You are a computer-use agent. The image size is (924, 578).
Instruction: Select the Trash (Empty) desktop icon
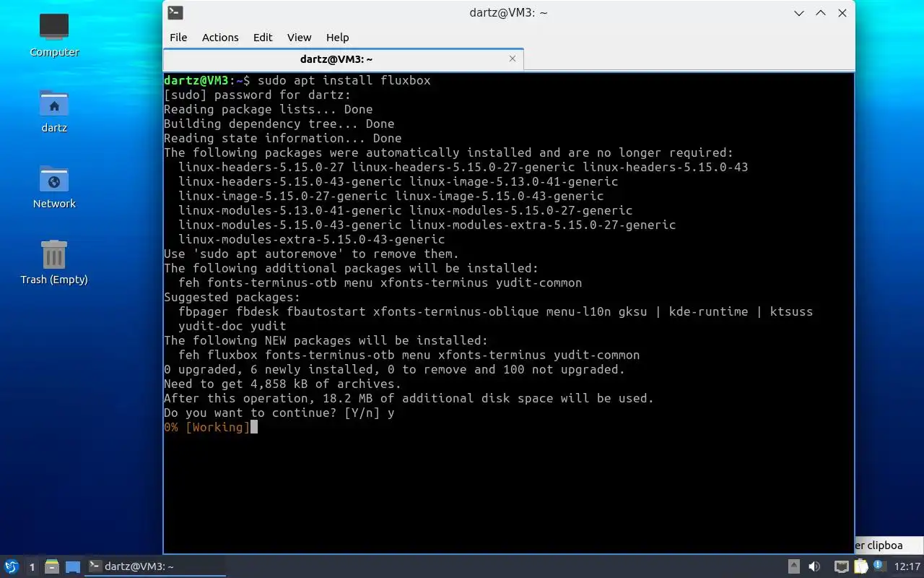click(x=54, y=262)
